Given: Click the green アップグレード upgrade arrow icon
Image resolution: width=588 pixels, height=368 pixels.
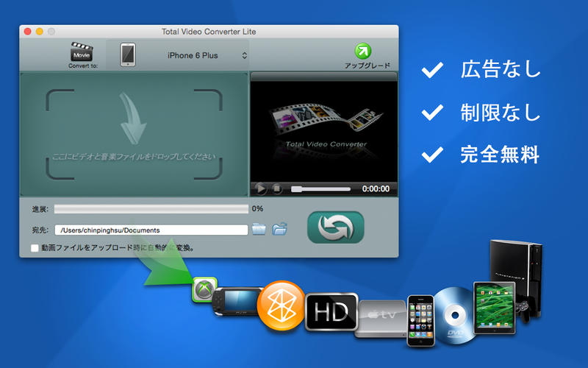Looking at the screenshot, I should (x=362, y=51).
